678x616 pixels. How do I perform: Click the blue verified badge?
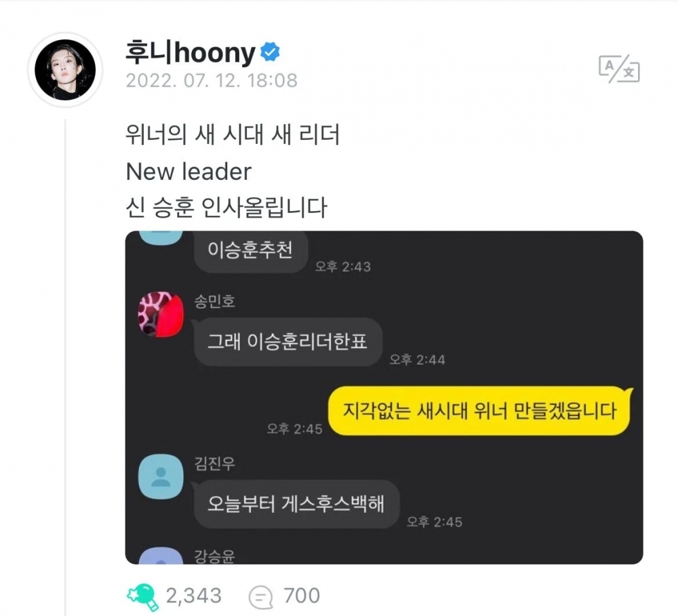point(270,52)
